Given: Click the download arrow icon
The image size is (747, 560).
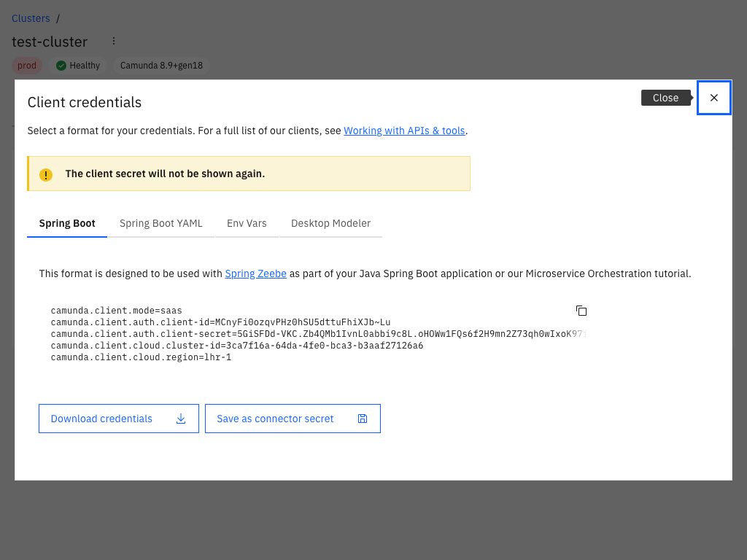Looking at the screenshot, I should tap(181, 419).
